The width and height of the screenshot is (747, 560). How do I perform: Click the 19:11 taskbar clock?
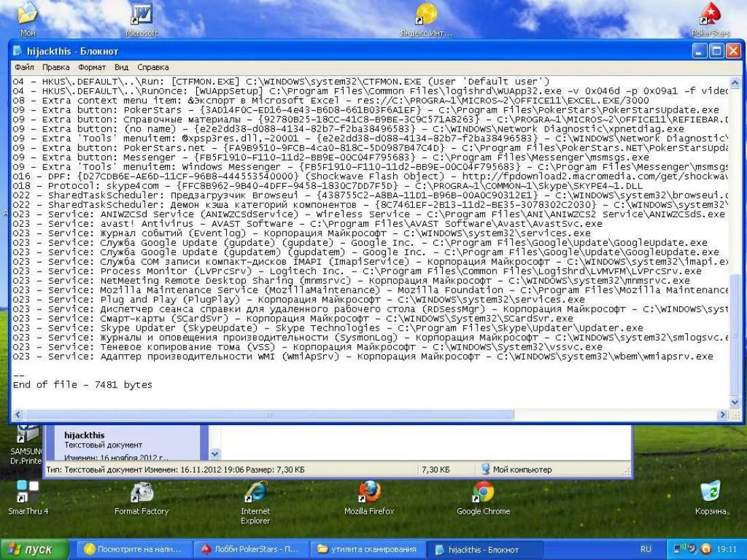pyautogui.click(x=727, y=550)
